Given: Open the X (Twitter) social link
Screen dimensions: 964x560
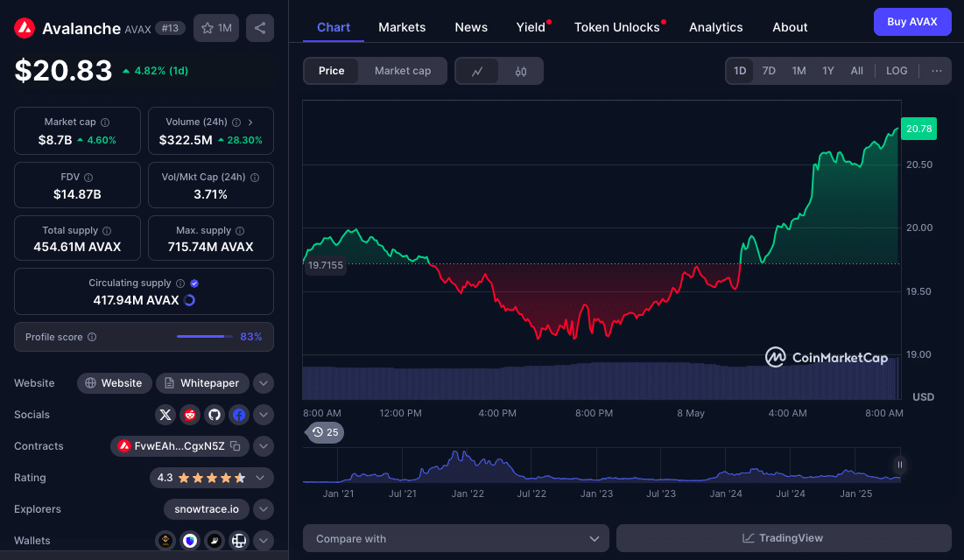Looking at the screenshot, I should click(x=165, y=415).
